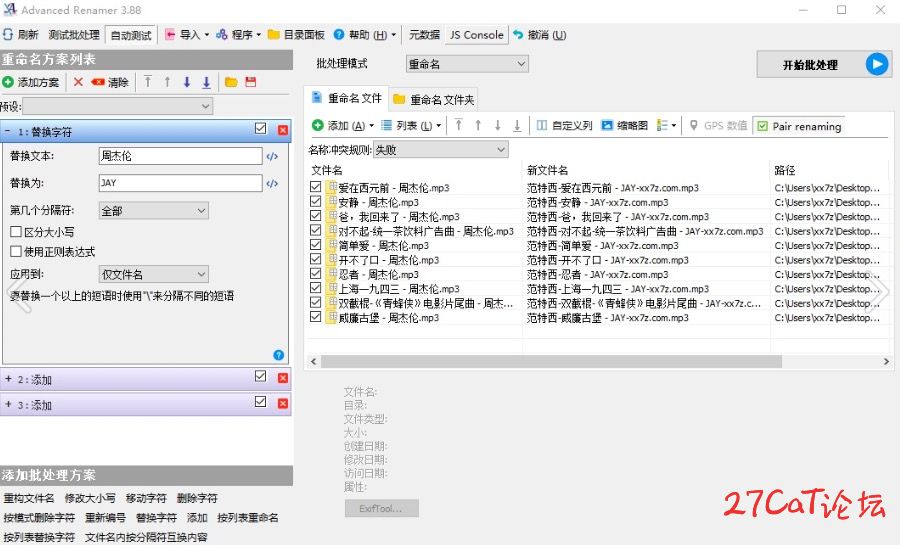
Task: Remove method 3 with its red X
Action: point(283,404)
